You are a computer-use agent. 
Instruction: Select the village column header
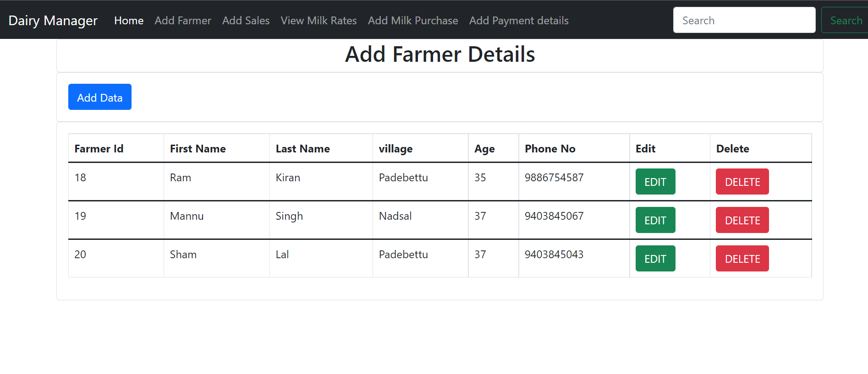point(395,148)
